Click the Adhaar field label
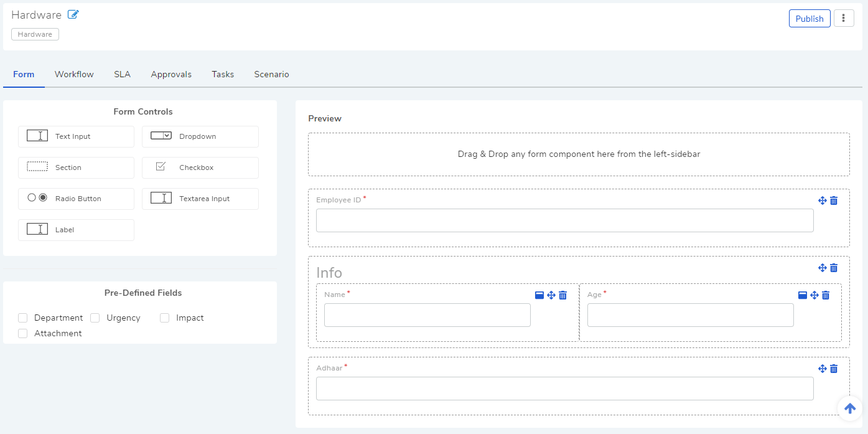 (329, 368)
